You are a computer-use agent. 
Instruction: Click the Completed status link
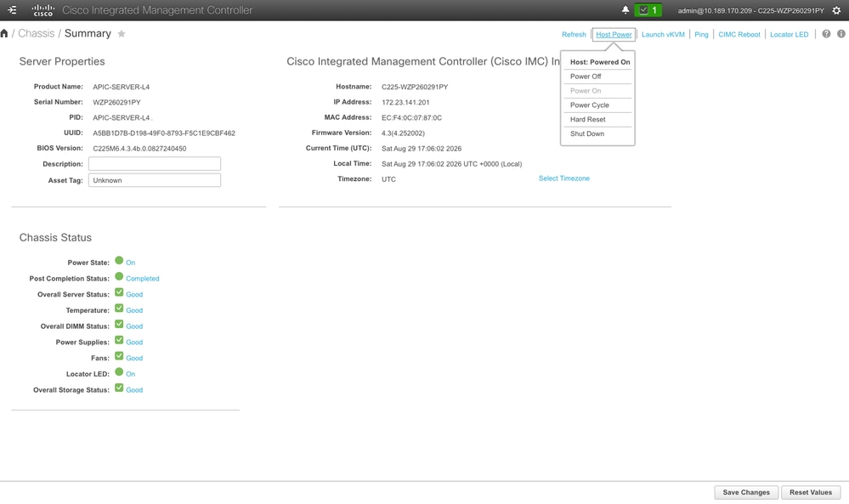pyautogui.click(x=143, y=278)
